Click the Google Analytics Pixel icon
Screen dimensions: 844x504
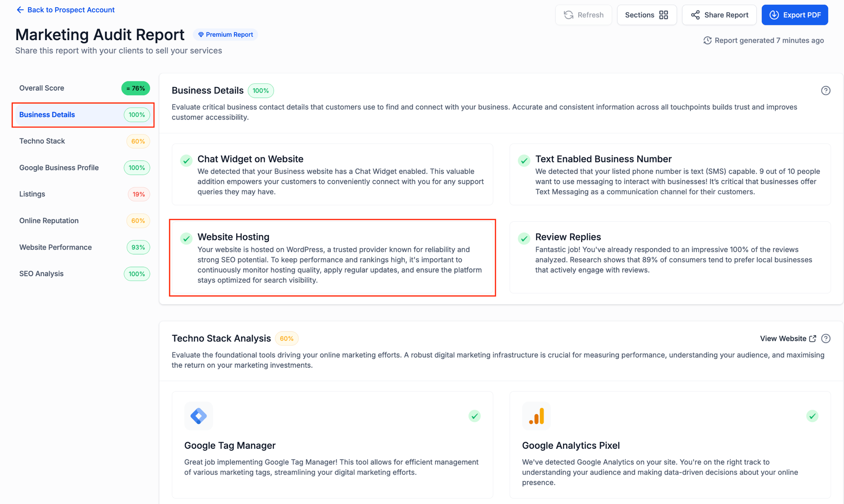536,416
